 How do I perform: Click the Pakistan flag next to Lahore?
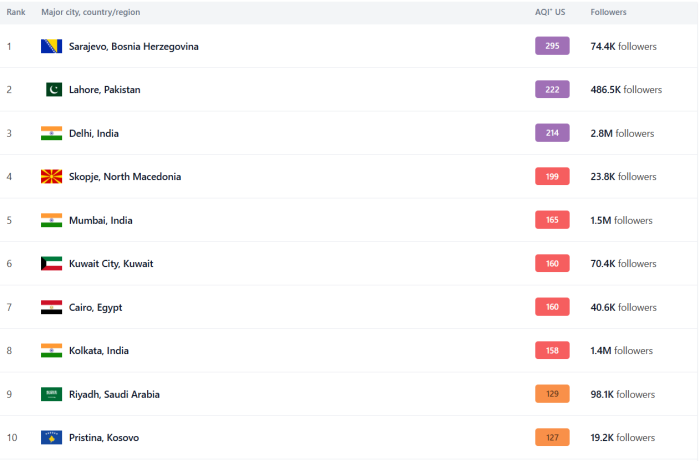click(51, 90)
